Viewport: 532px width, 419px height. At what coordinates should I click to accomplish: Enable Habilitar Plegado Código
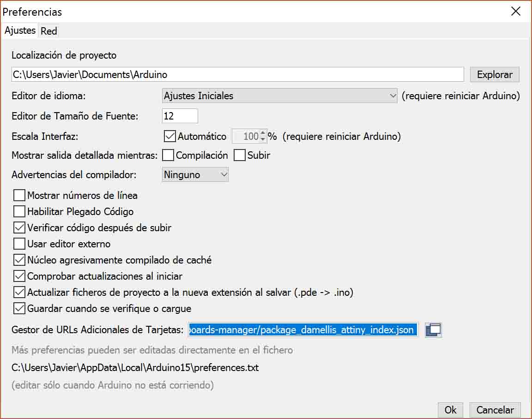[19, 211]
